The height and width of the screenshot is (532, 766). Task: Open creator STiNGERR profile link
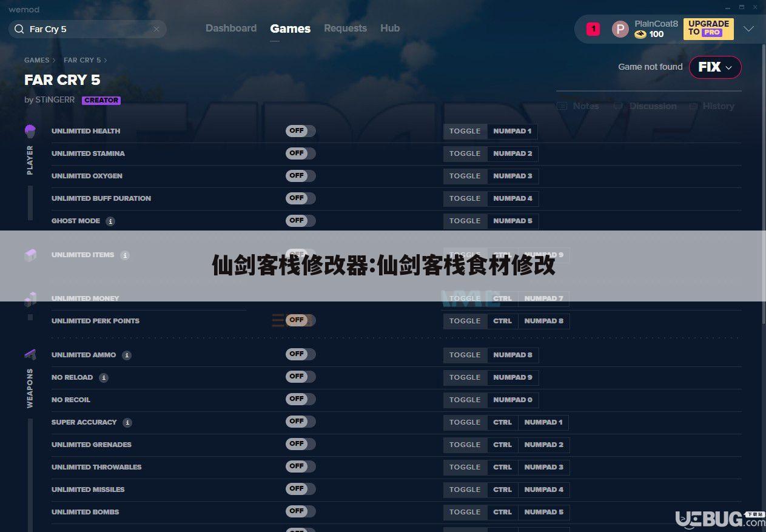pos(55,100)
